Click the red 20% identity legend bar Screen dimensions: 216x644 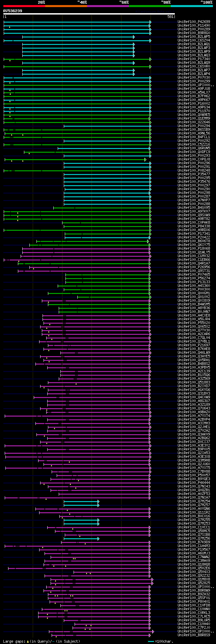coord(24,6)
